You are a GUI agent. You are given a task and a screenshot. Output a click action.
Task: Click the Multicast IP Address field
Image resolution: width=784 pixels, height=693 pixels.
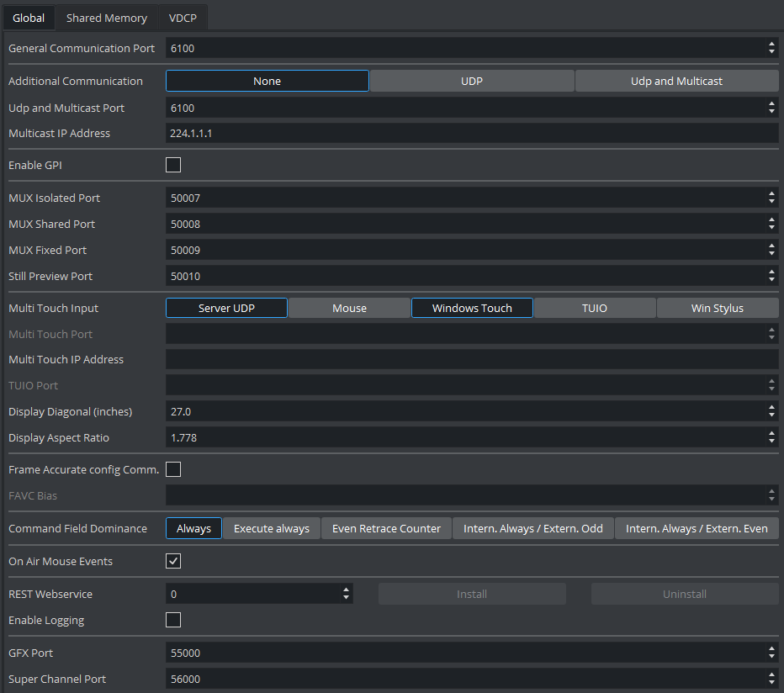click(x=471, y=133)
